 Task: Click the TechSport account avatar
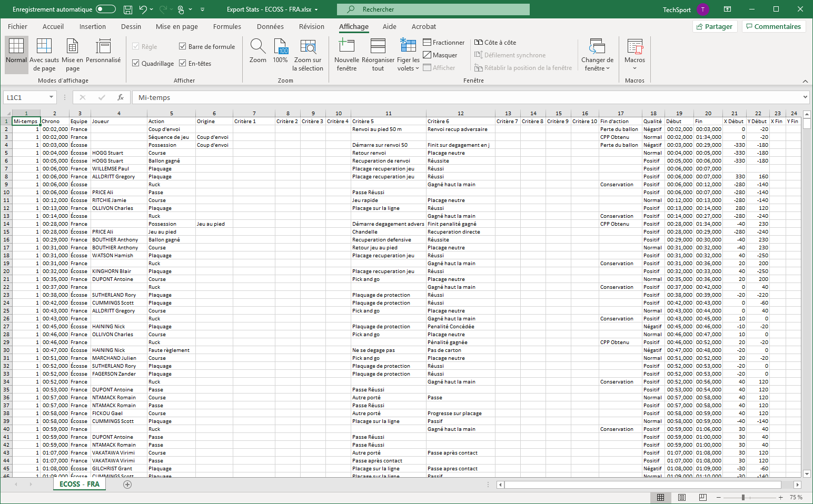[x=702, y=9]
